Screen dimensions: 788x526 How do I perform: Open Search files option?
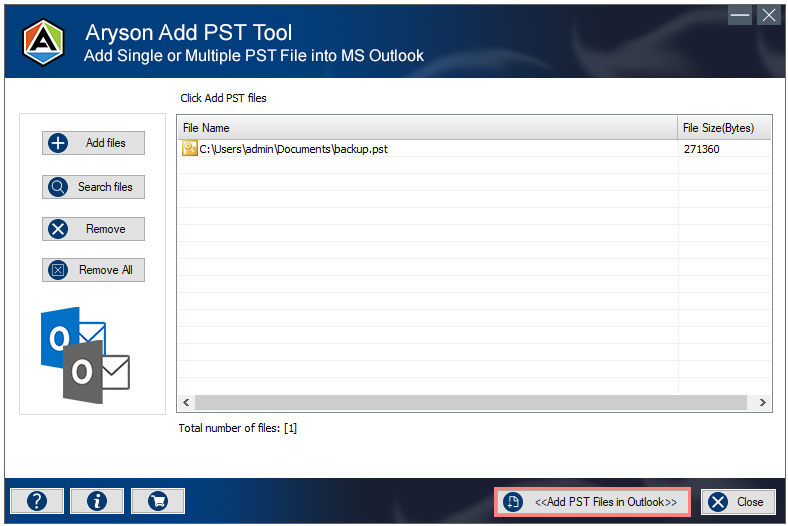[x=93, y=187]
